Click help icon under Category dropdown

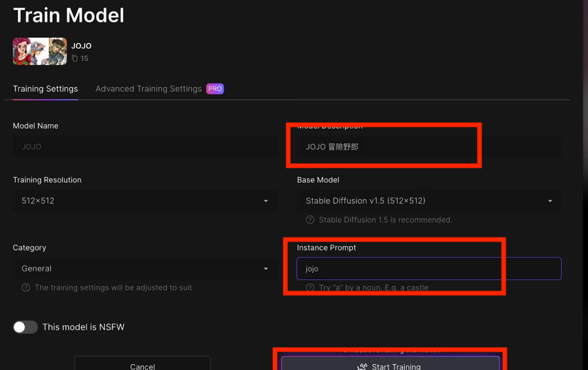[26, 288]
